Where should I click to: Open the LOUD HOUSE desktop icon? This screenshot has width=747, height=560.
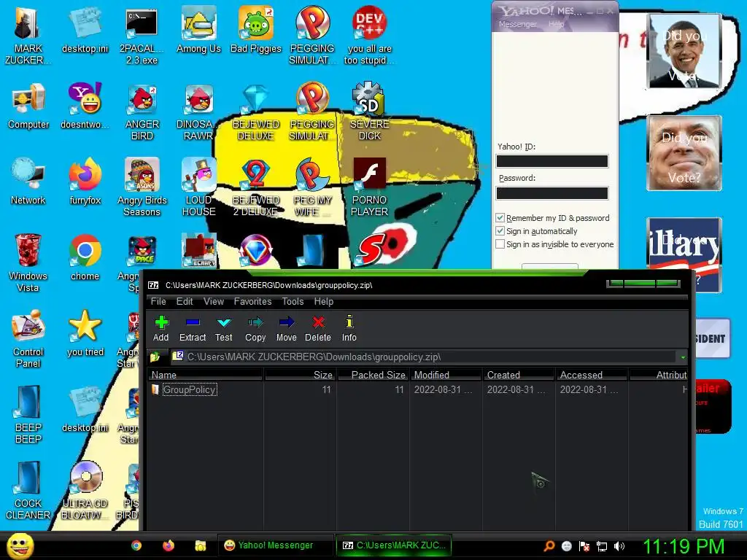pos(198,187)
